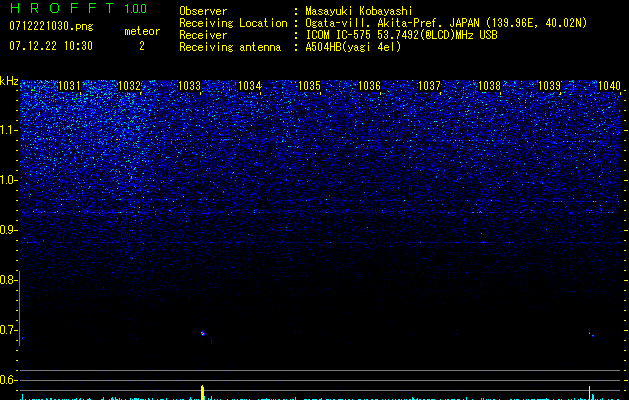
Task: Click the kHz axis unit label
Action: point(9,81)
